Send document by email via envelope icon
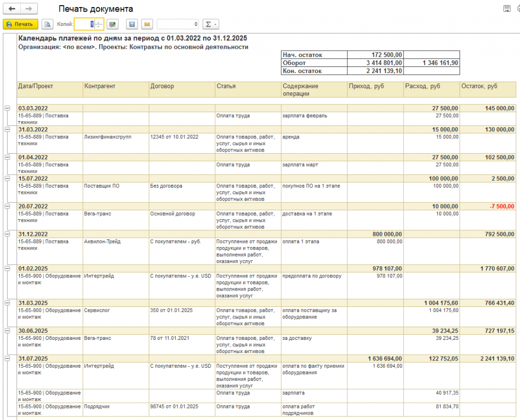This screenshot has height=420, width=520. [147, 24]
